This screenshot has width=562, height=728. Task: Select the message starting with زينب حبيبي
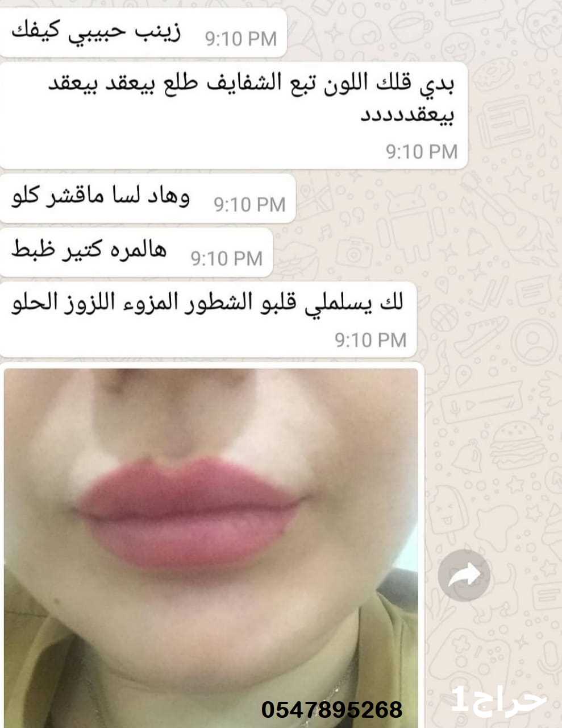pyautogui.click(x=143, y=33)
